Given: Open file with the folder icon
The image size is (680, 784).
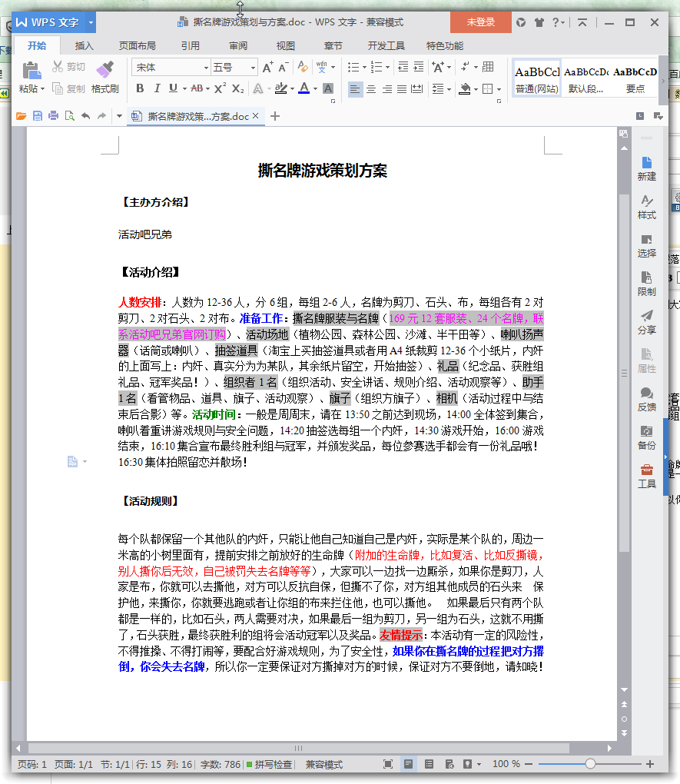Looking at the screenshot, I should pyautogui.click(x=21, y=116).
